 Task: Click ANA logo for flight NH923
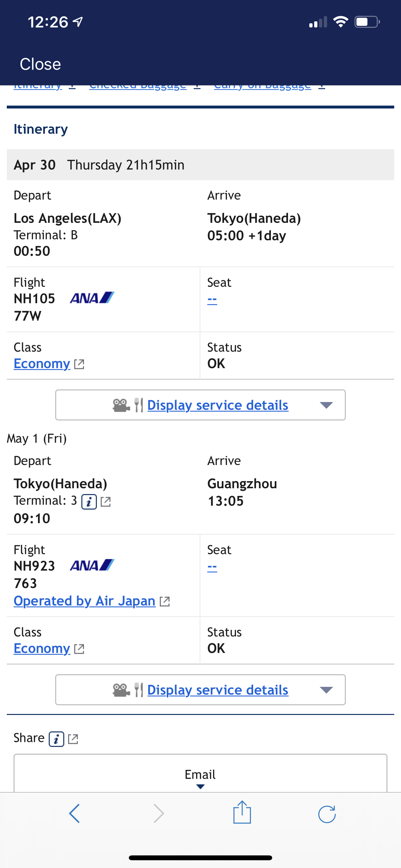point(92,565)
